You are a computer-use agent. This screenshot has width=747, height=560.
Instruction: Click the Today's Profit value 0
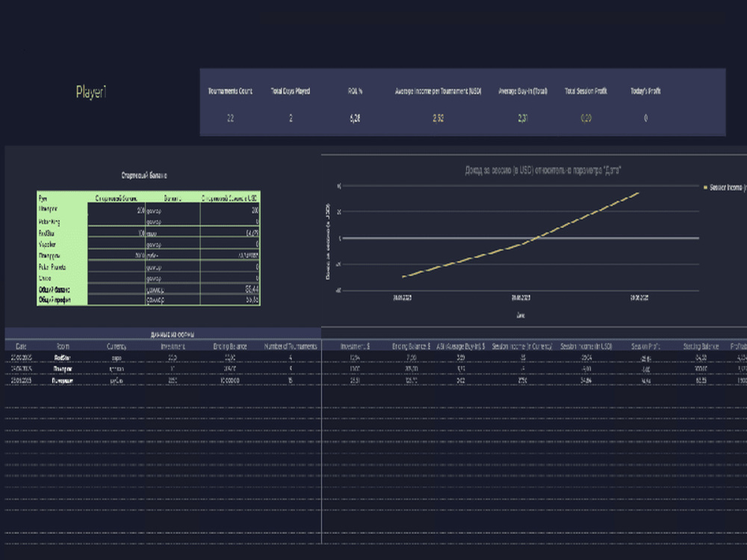pos(645,118)
